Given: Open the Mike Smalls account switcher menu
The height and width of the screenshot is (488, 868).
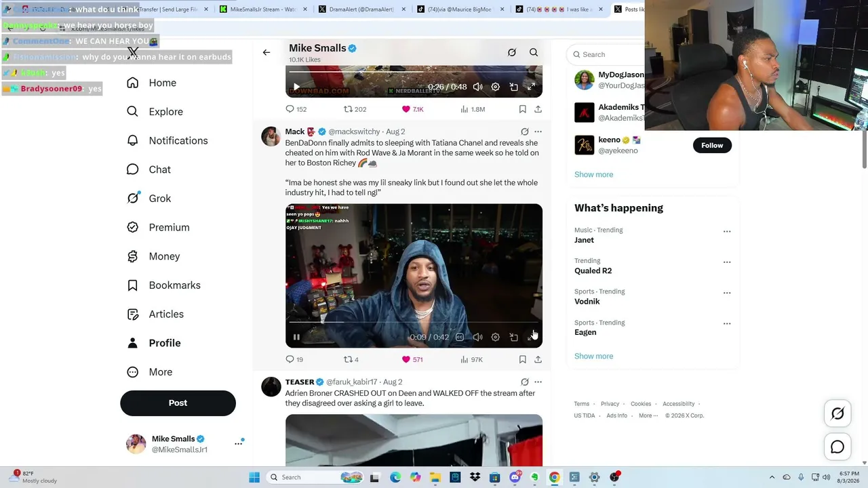Looking at the screenshot, I should (x=239, y=443).
